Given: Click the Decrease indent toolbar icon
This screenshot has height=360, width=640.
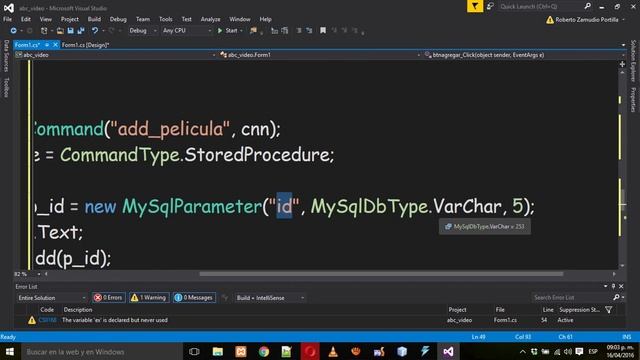Looking at the screenshot, I should (299, 31).
